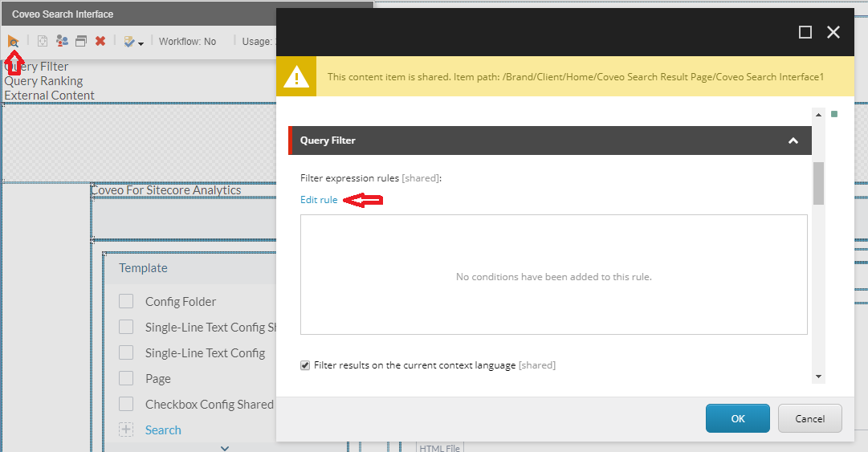Maximize the dialog window
868x452 pixels.
coord(805,32)
